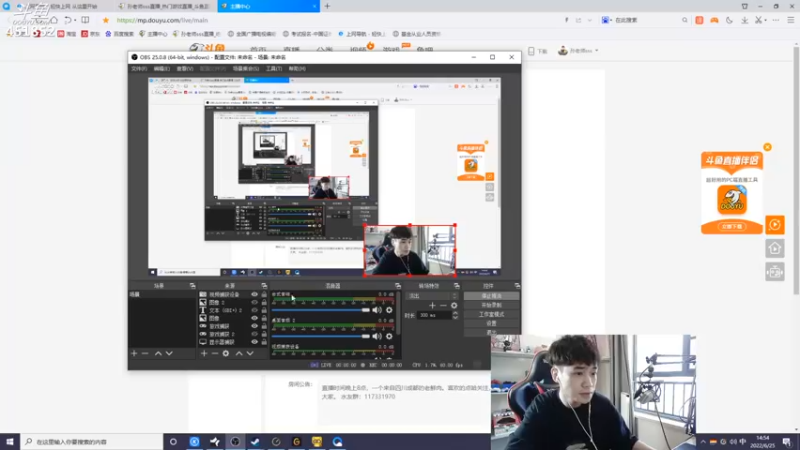
Task: Click browser download arrow icon
Action: [744, 20]
